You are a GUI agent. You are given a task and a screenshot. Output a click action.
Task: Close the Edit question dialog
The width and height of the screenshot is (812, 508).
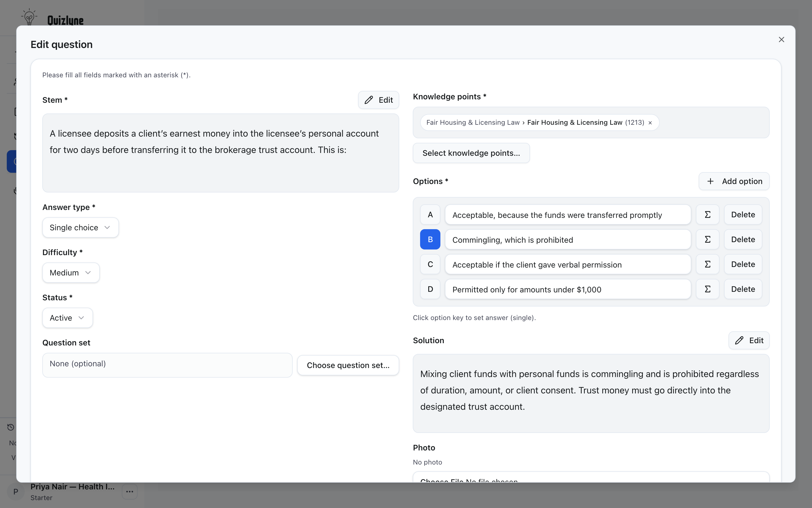coord(781,40)
